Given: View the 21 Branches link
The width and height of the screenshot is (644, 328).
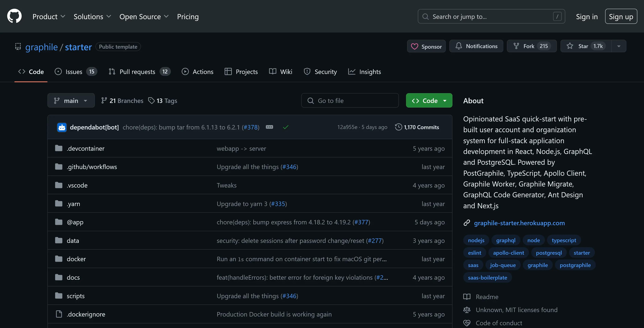Looking at the screenshot, I should pos(122,101).
